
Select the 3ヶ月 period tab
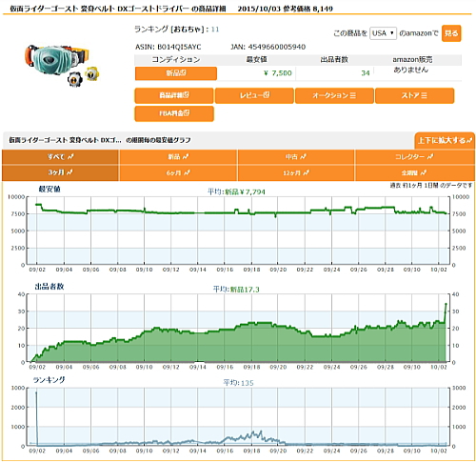[x=60, y=173]
